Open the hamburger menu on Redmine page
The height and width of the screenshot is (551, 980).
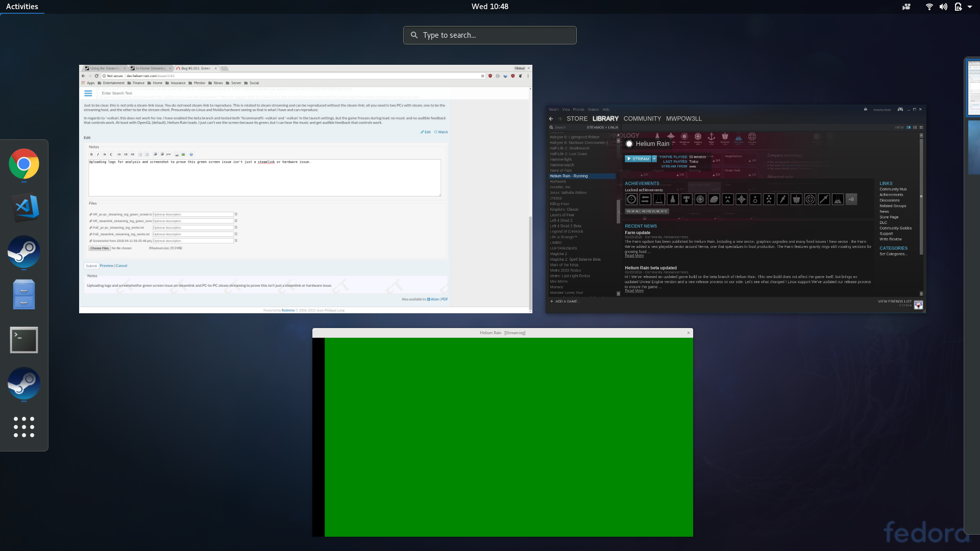pos(88,93)
